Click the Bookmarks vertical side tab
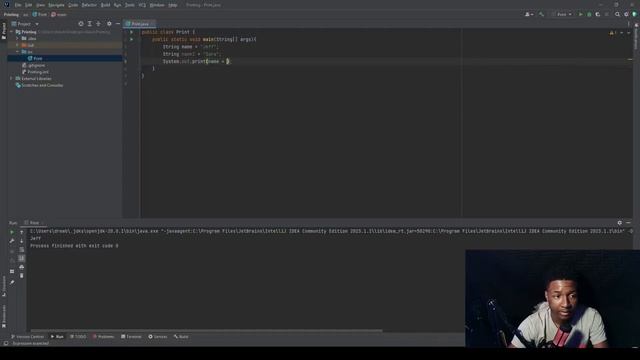The height and width of the screenshot is (360, 640). pos(4,317)
